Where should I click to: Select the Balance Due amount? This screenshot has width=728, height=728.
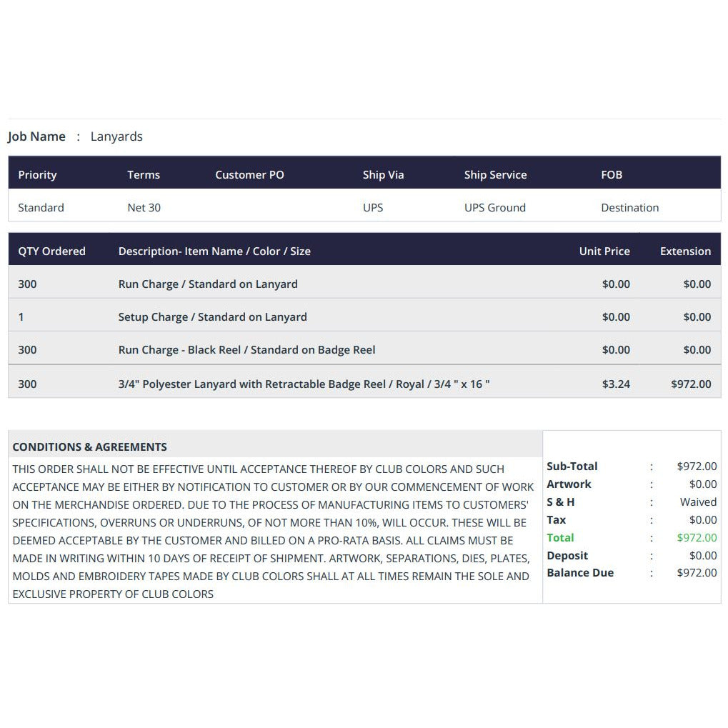697,572
